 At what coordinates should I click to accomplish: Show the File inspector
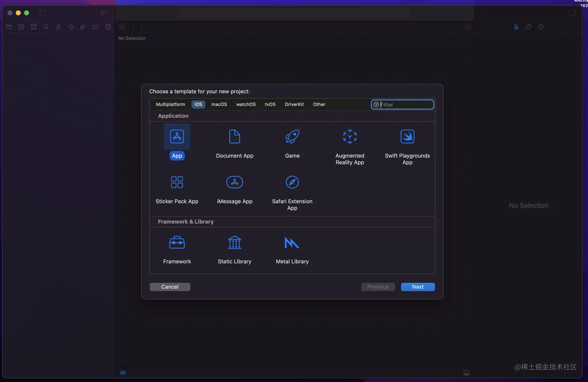(516, 27)
